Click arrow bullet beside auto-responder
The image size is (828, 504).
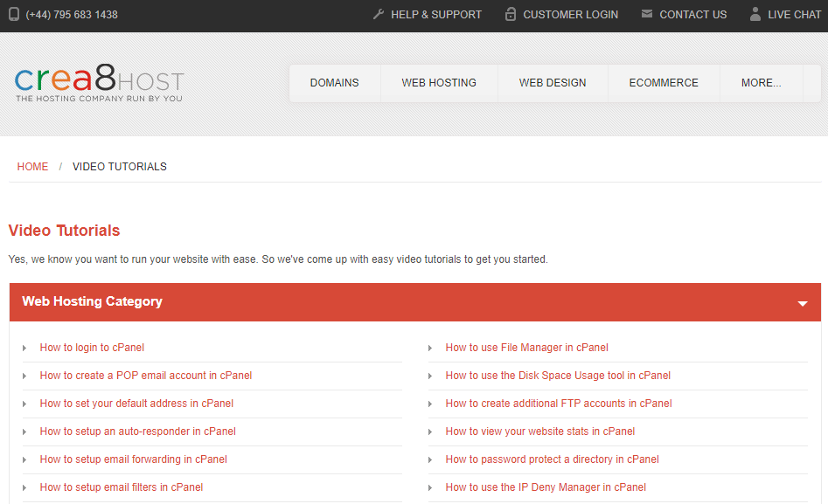coord(24,432)
